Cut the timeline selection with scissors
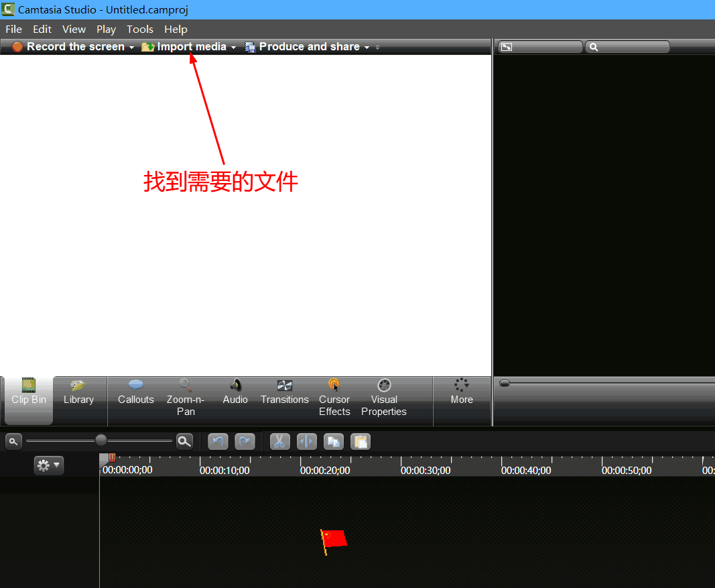Viewport: 715px width, 588px height. click(280, 442)
